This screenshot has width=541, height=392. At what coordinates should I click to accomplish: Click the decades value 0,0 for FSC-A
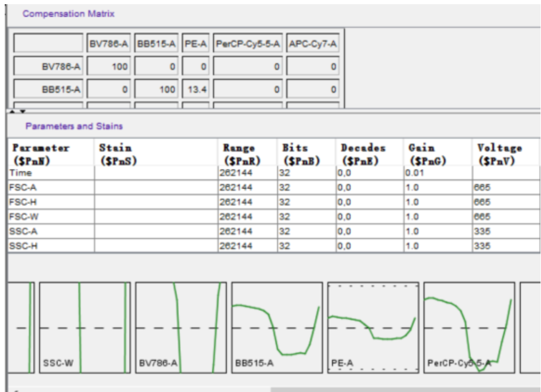370,187
